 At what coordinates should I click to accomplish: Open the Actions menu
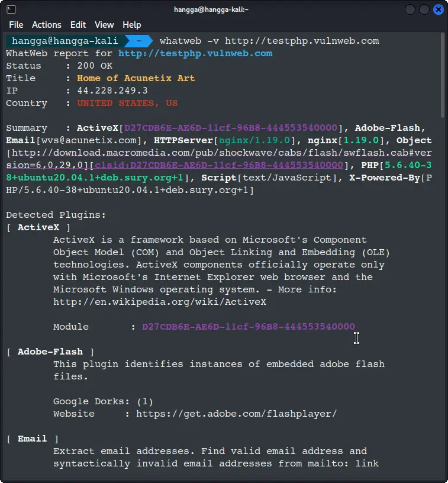(46, 25)
